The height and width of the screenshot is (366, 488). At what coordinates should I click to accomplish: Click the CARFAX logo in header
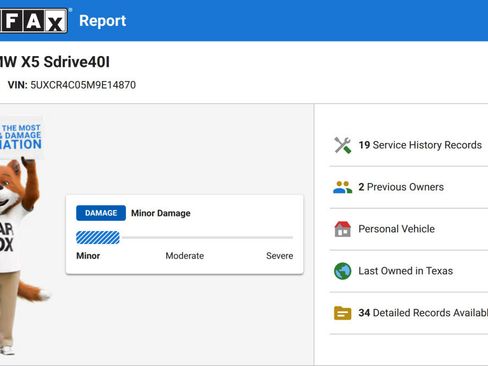pyautogui.click(x=33, y=21)
